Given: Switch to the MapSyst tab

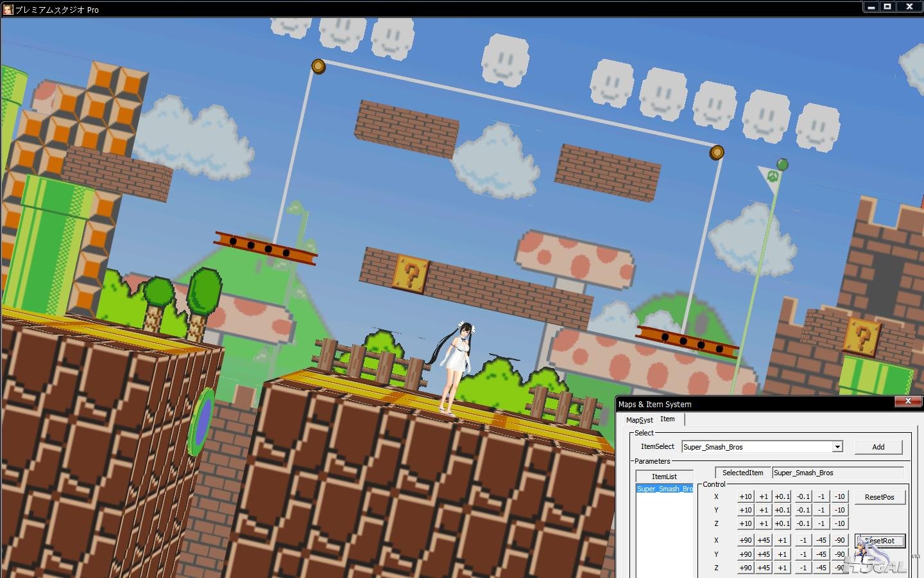Looking at the screenshot, I should pyautogui.click(x=639, y=420).
